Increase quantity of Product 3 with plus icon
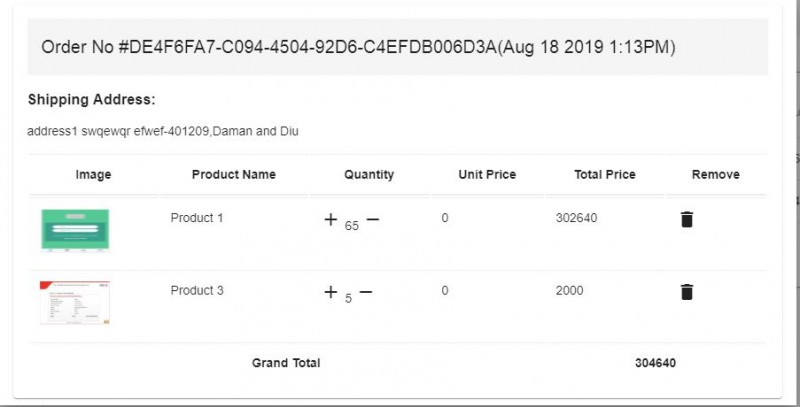This screenshot has height=407, width=800. 331,292
